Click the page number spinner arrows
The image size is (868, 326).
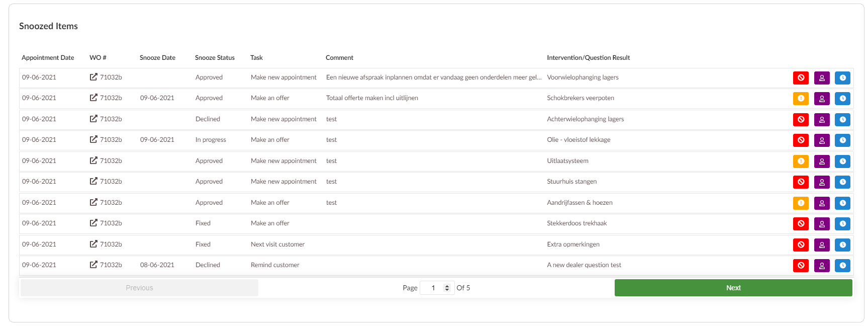447,288
